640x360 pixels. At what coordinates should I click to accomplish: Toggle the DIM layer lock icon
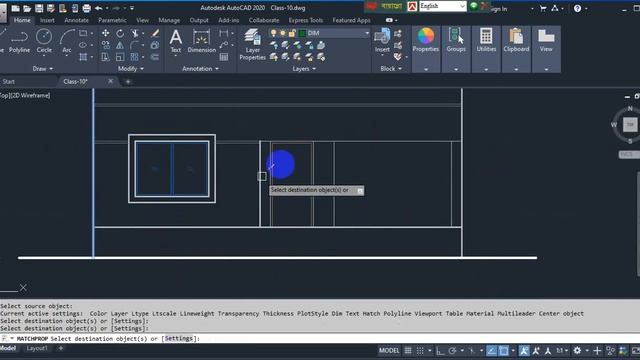pos(292,33)
